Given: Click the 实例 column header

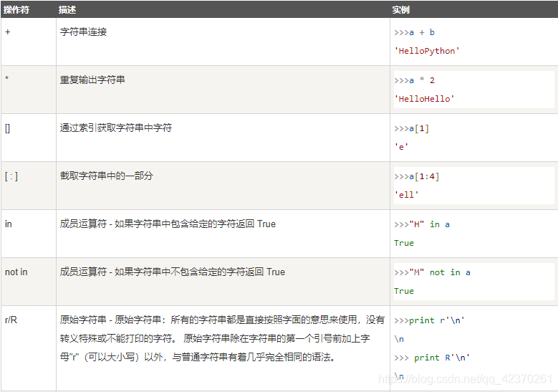Looking at the screenshot, I should click(x=400, y=9).
